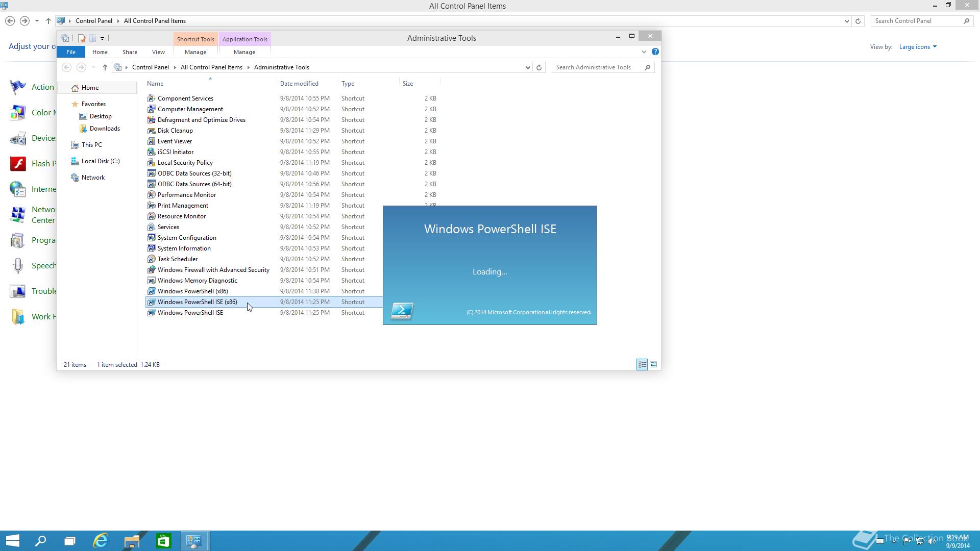This screenshot has width=980, height=551.
Task: Open recent locations dropdown in Administrative Tools
Action: pos(93,67)
